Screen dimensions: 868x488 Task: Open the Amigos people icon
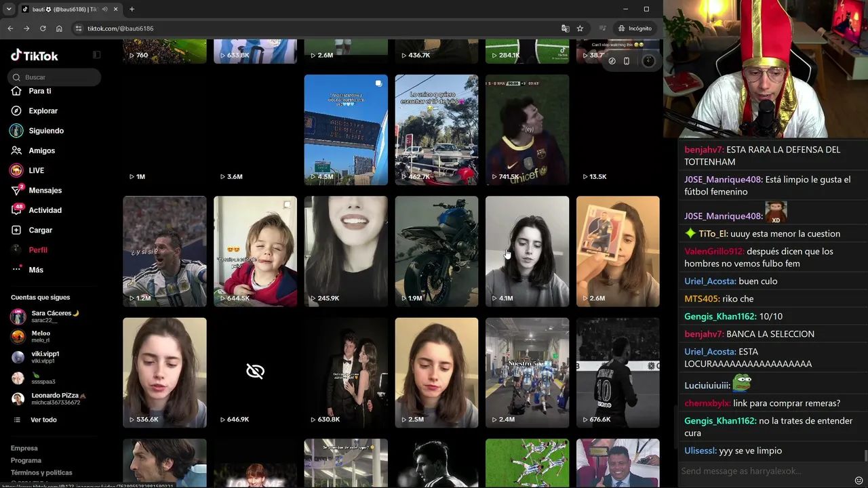(16, 150)
